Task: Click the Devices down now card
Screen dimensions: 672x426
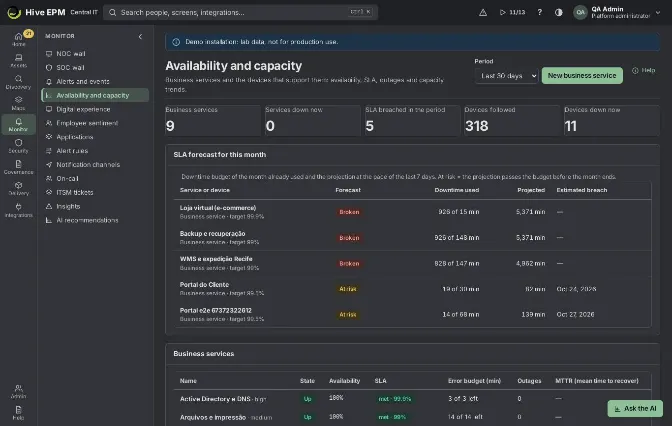Action: click(612, 120)
